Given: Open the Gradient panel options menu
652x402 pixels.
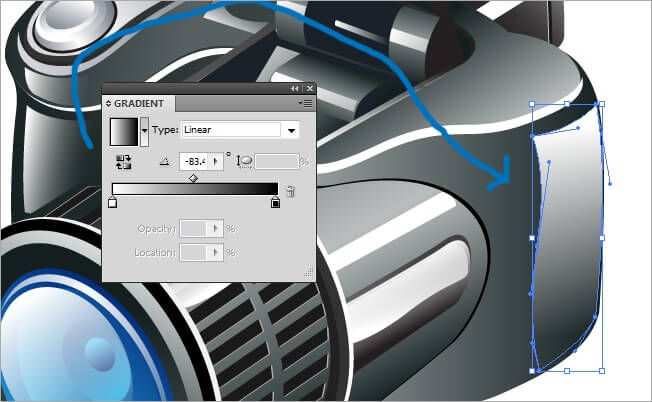Looking at the screenshot, I should pos(304,103).
